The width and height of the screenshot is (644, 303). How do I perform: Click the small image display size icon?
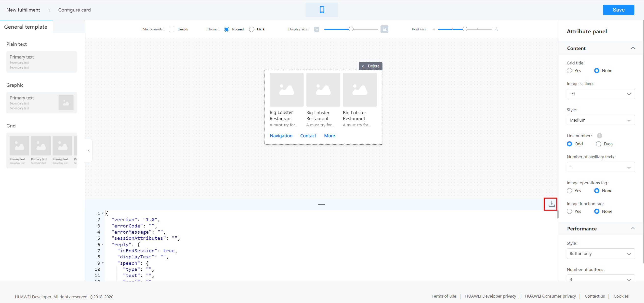pos(316,29)
